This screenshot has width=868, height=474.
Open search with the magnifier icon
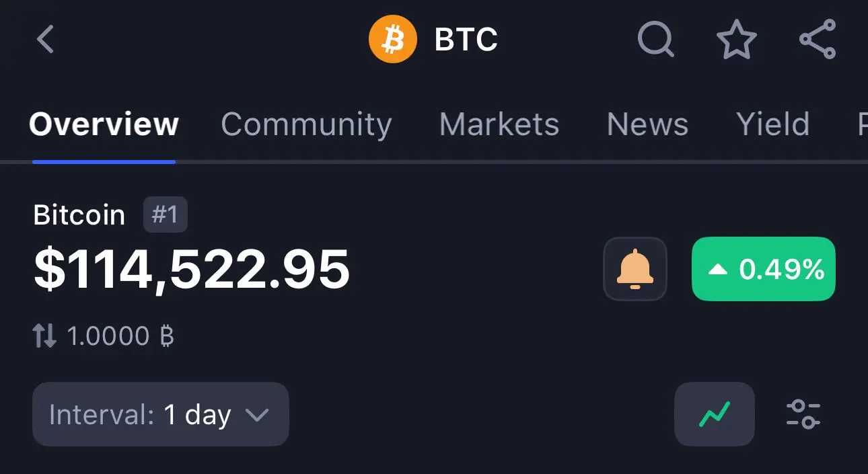tap(656, 39)
